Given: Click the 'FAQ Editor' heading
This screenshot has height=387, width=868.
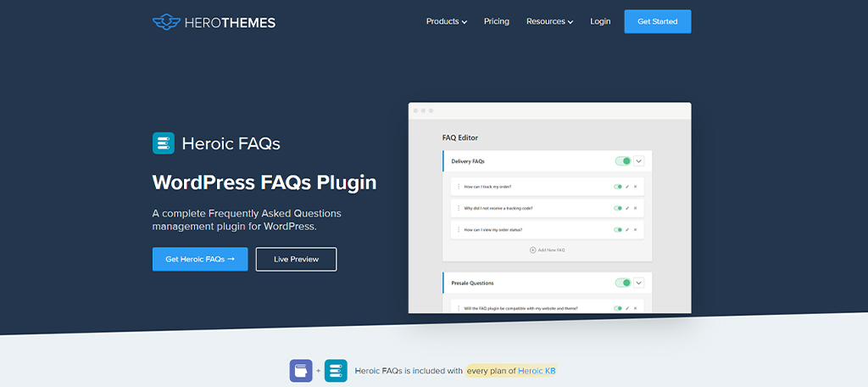Looking at the screenshot, I should (460, 137).
